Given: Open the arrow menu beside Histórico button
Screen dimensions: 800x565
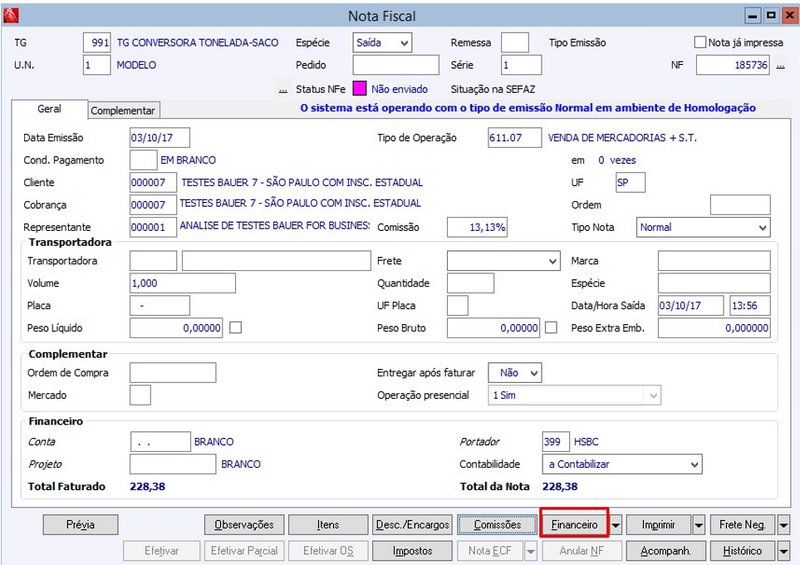Looking at the screenshot, I should (x=783, y=551).
